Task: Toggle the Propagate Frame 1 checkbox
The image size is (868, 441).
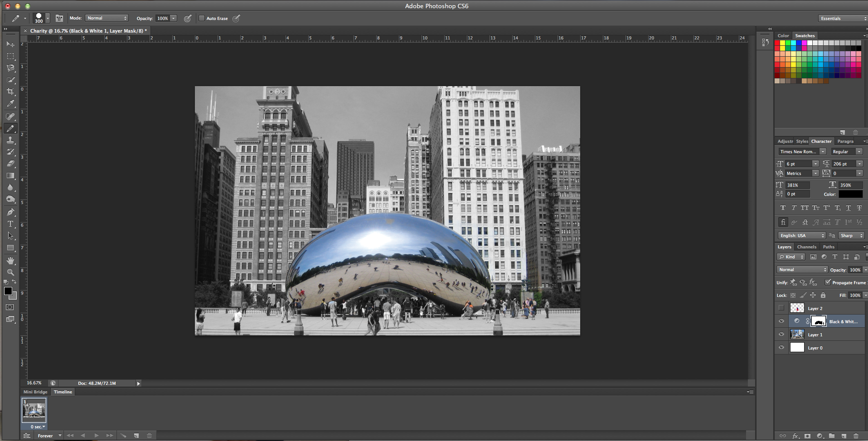Action: [x=828, y=282]
